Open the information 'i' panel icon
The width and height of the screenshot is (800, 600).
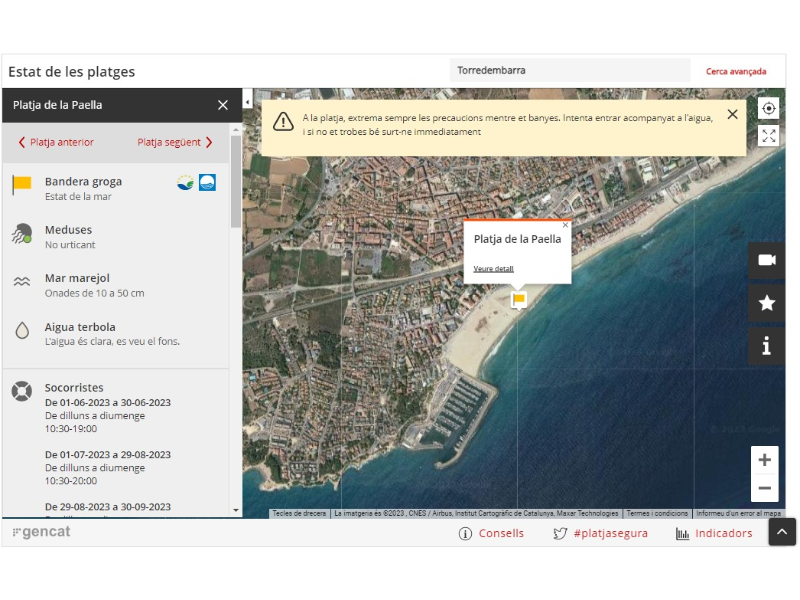767,346
